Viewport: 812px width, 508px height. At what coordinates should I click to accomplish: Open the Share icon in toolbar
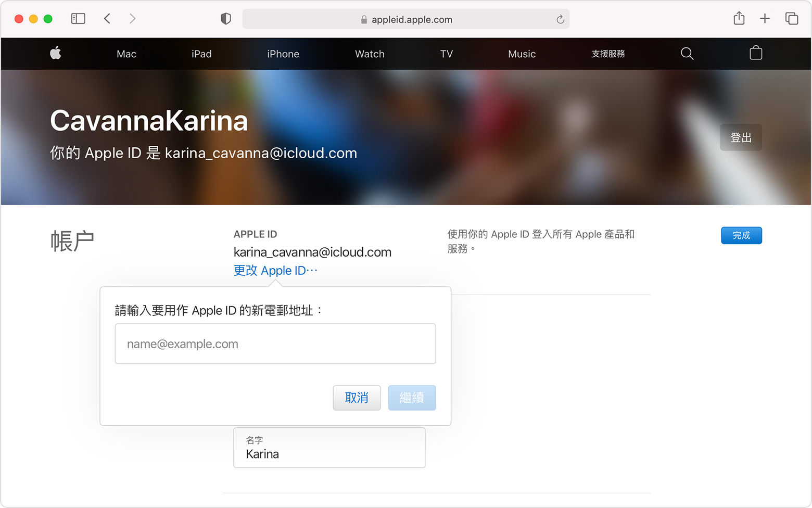(x=739, y=19)
